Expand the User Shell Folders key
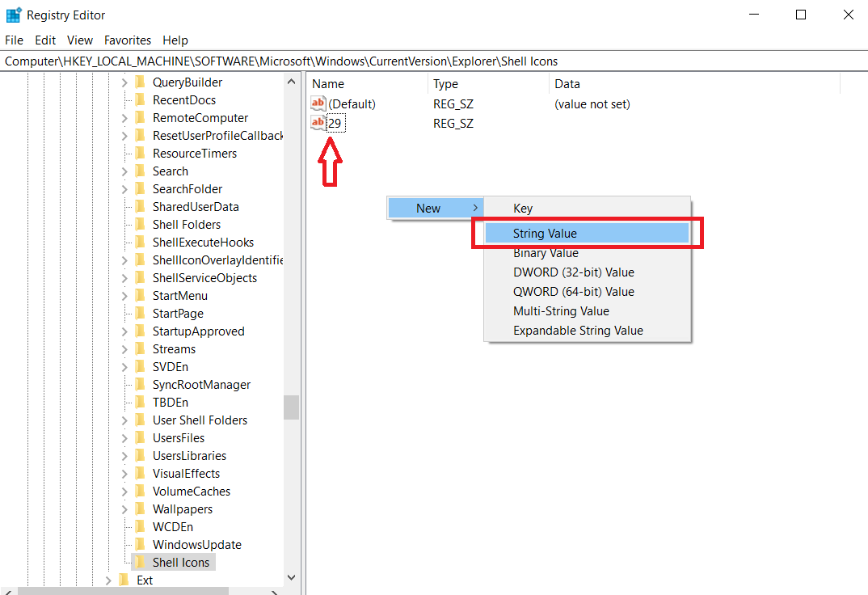 pos(124,420)
